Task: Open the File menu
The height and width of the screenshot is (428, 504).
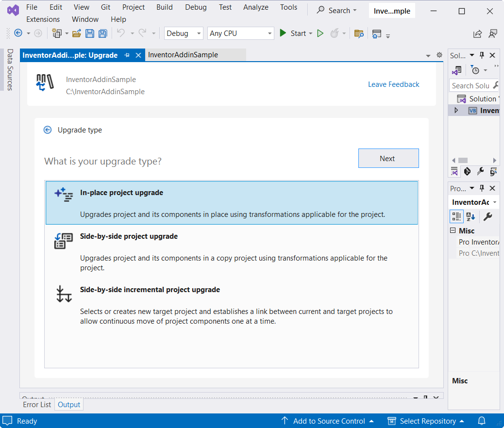Action: point(32,7)
